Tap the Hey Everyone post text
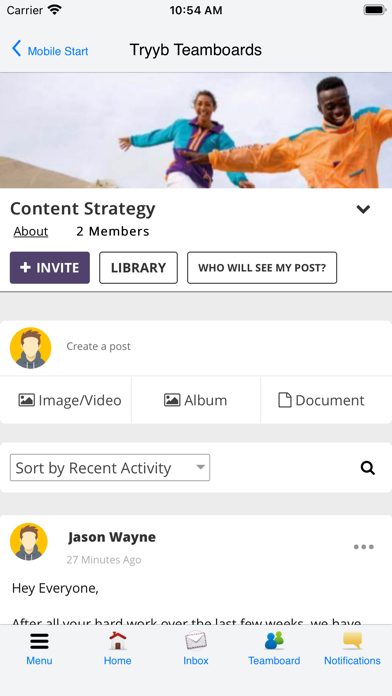 [x=55, y=589]
